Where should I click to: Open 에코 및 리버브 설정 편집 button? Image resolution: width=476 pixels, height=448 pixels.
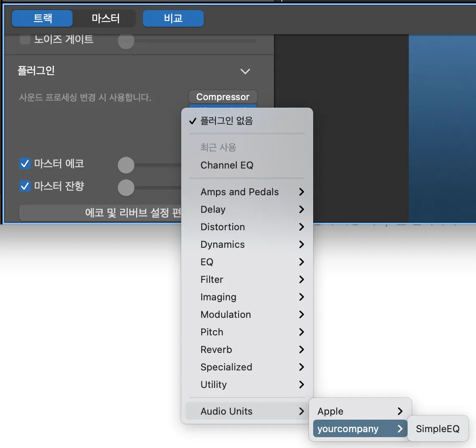tap(100, 213)
